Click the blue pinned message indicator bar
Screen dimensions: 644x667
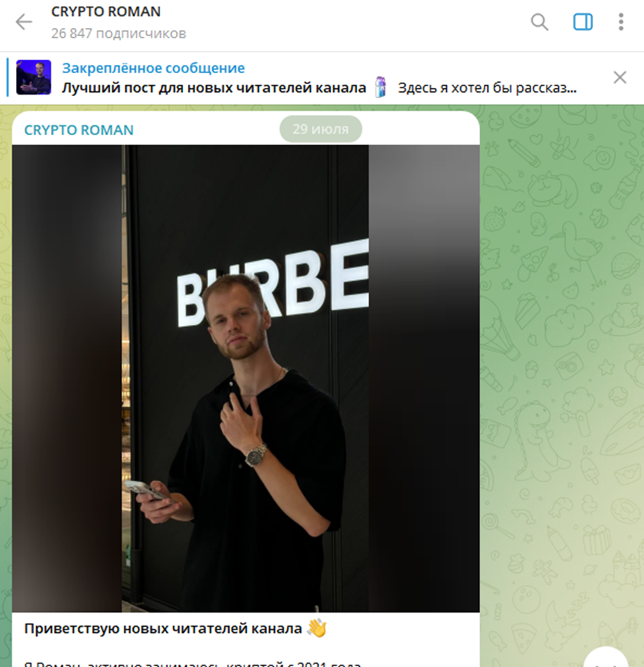(x=8, y=77)
